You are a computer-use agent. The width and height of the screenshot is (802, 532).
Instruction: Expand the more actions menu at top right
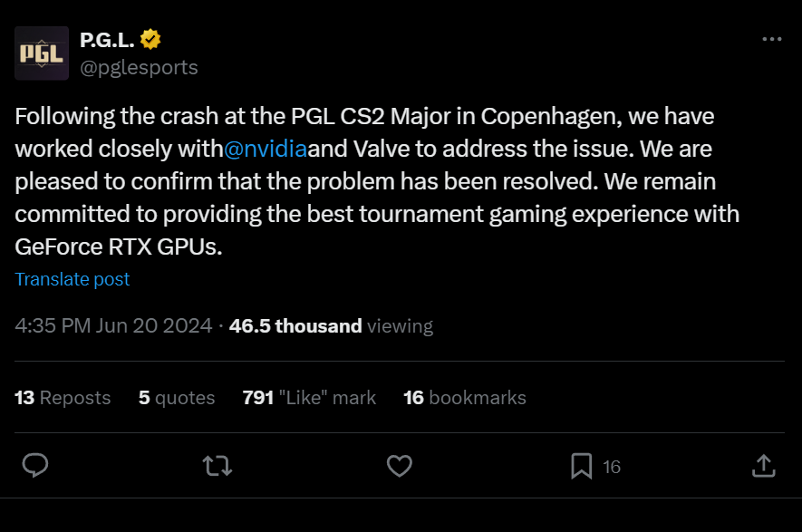pyautogui.click(x=772, y=38)
